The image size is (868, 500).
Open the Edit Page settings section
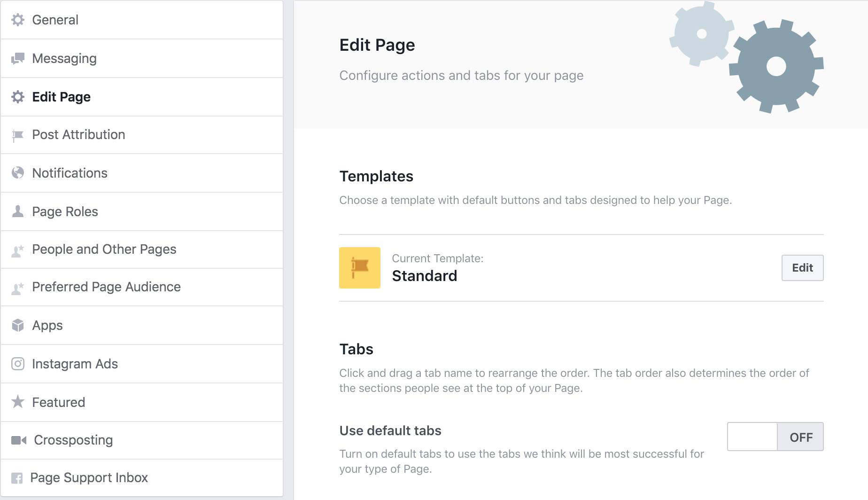click(61, 97)
